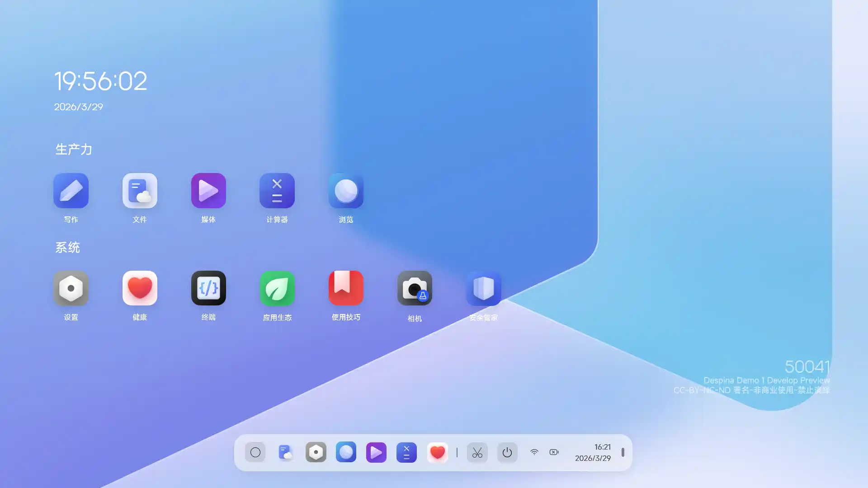This screenshot has height=488, width=868.
Task: Launch the 相机 camera app icon
Action: pyautogui.click(x=415, y=288)
